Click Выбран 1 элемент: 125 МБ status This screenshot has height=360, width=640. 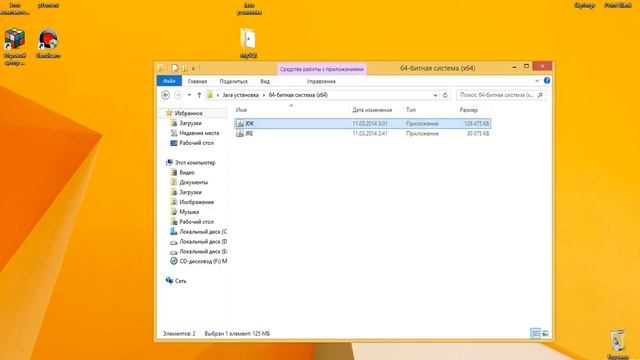tap(237, 333)
